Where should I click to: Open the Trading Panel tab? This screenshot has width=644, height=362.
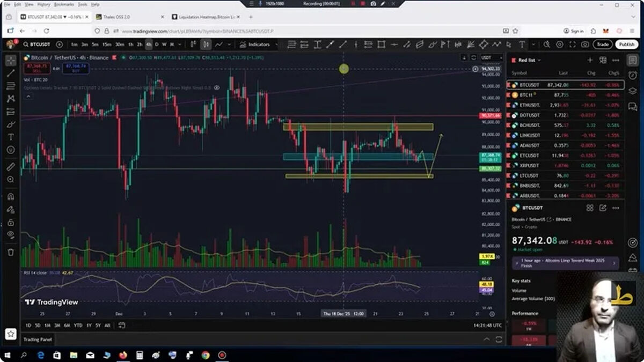(x=37, y=339)
